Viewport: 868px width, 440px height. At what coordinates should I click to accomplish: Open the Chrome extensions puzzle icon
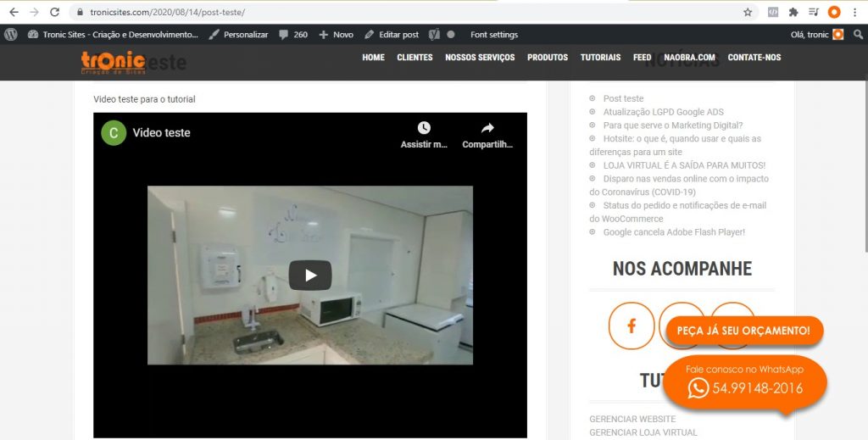pos(793,13)
